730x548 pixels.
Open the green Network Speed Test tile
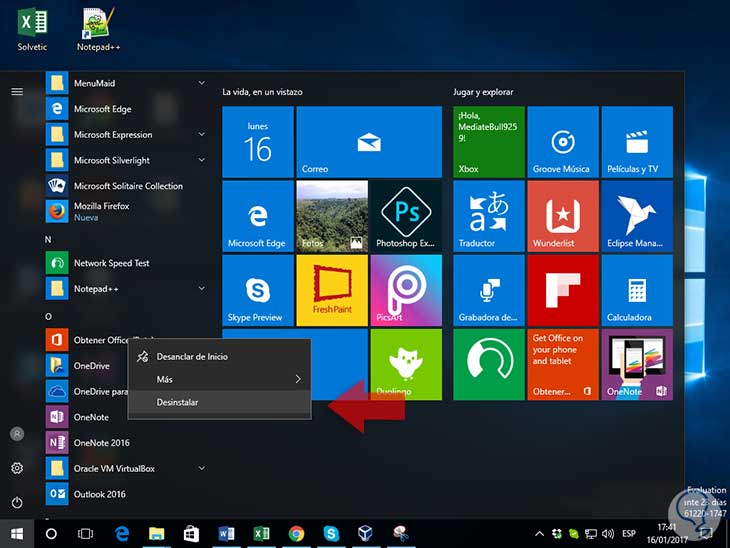click(x=489, y=364)
